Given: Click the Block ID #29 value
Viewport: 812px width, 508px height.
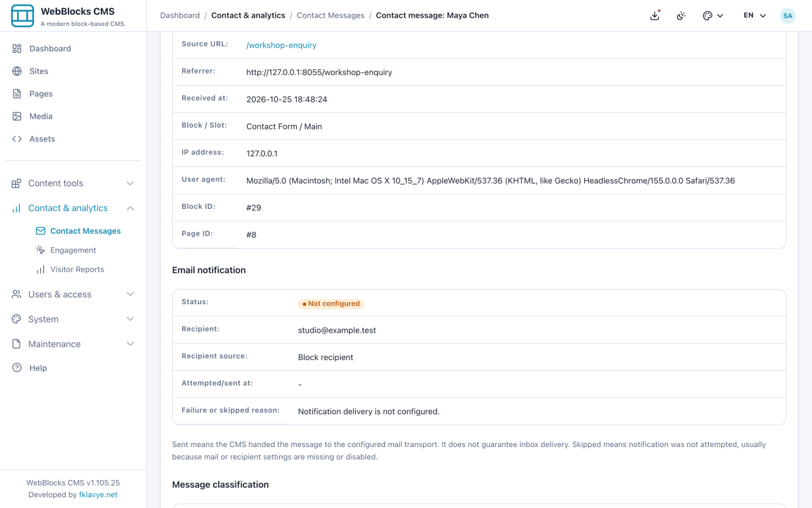Looking at the screenshot, I should pos(254,208).
